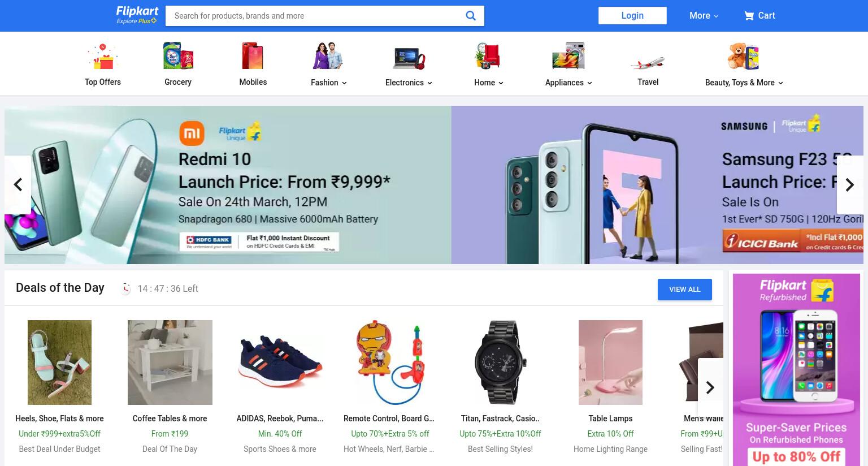Click the Login button
The height and width of the screenshot is (466, 868).
coord(632,15)
